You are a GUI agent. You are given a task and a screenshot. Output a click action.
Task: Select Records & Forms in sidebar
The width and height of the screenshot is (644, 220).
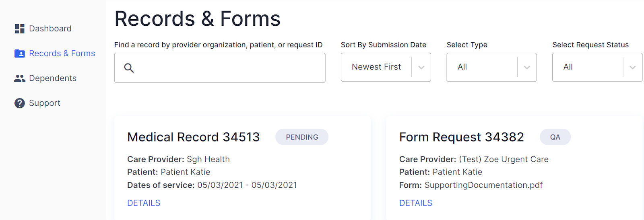[55, 53]
